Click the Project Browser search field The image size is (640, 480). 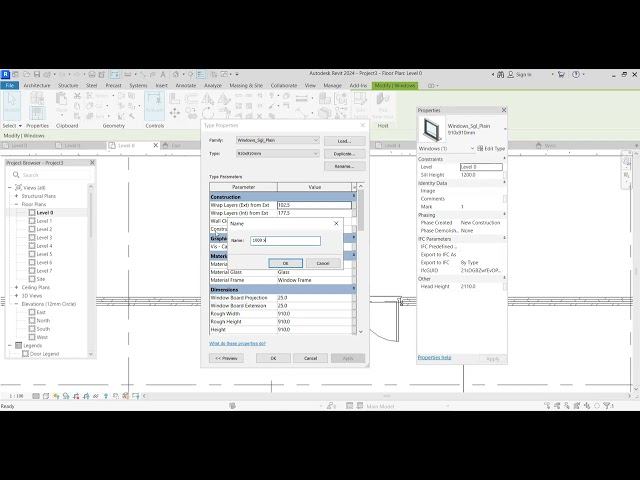pos(50,175)
